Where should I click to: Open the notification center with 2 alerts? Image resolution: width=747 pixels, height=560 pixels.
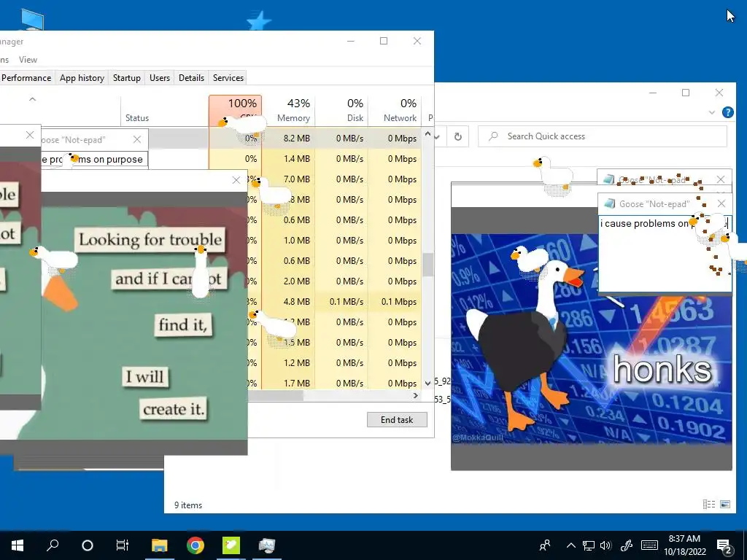(724, 546)
